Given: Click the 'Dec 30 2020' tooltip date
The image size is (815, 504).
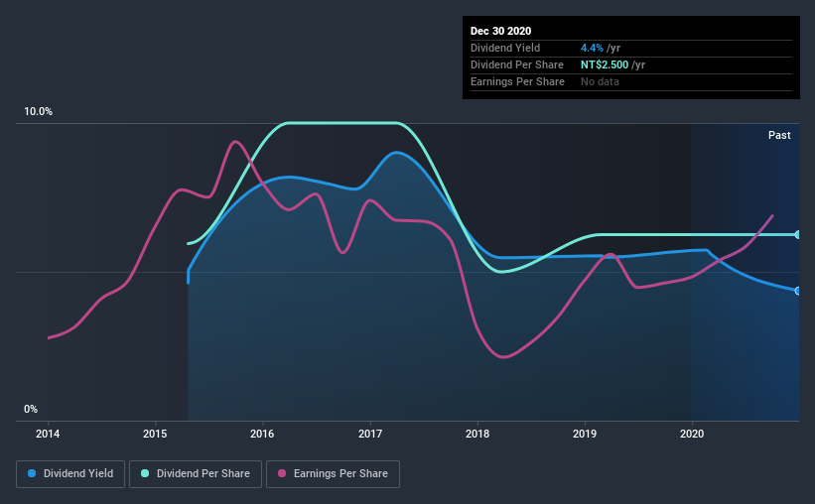Looking at the screenshot, I should click(500, 31).
